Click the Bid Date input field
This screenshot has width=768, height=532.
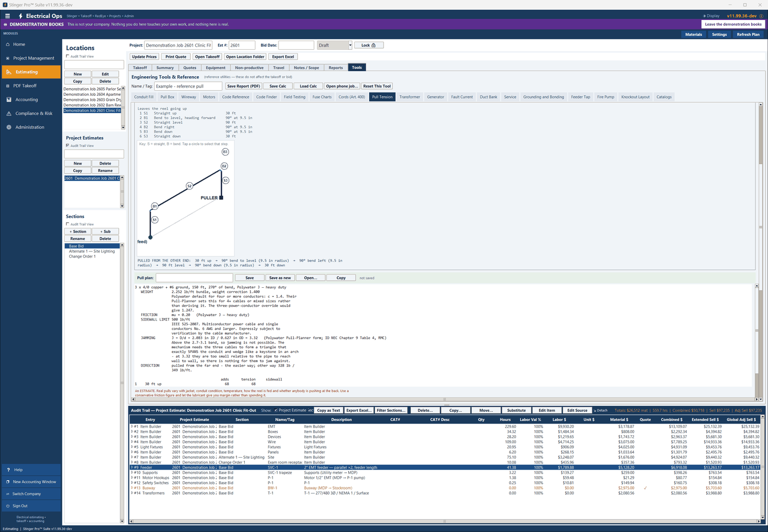296,45
